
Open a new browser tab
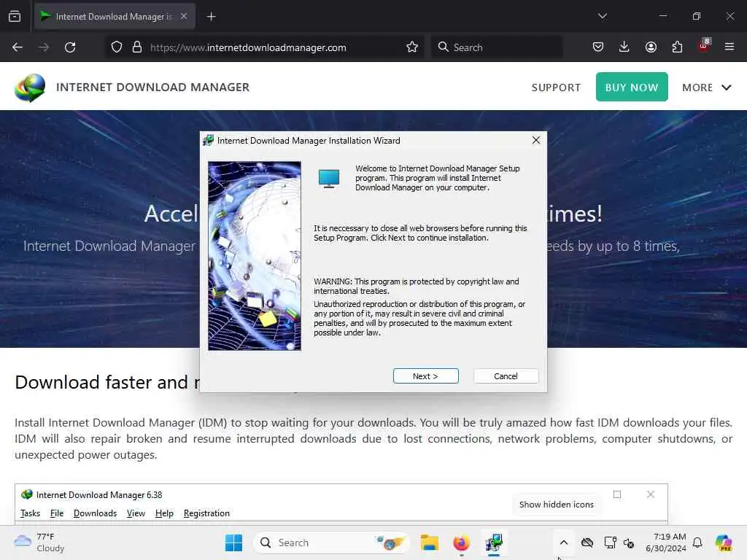tap(211, 17)
